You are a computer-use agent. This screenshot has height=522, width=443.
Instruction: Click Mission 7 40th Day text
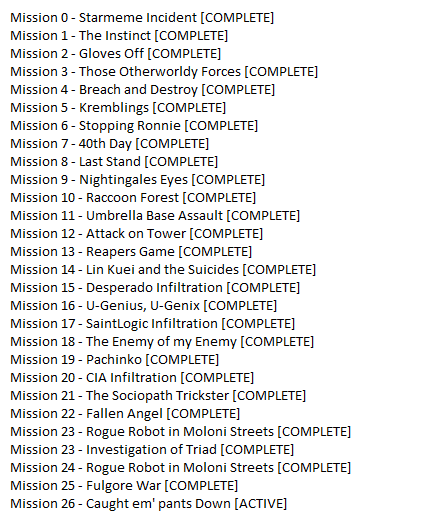pos(110,144)
